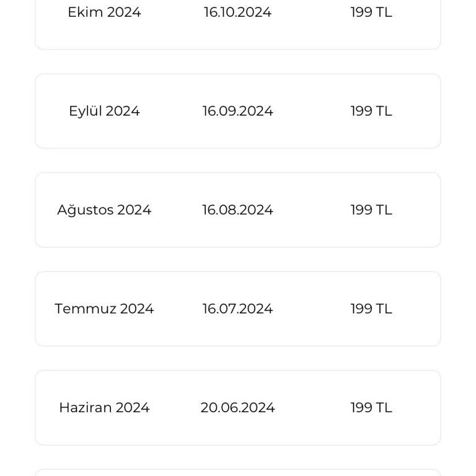
Task: Click the 199 TL amount for Eylül 2024
Action: click(371, 111)
